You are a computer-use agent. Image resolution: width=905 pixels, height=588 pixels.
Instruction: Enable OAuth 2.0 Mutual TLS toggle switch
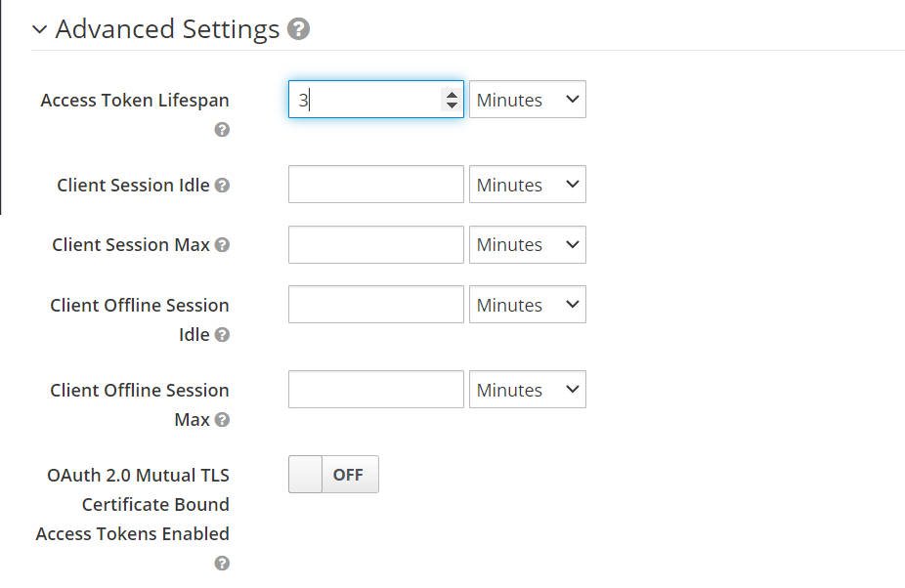tap(333, 475)
